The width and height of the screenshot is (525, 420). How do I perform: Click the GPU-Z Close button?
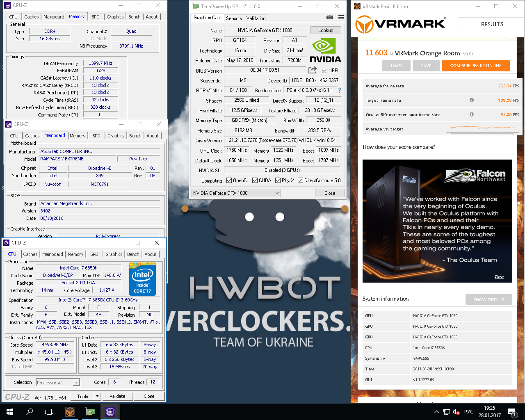pos(330,193)
